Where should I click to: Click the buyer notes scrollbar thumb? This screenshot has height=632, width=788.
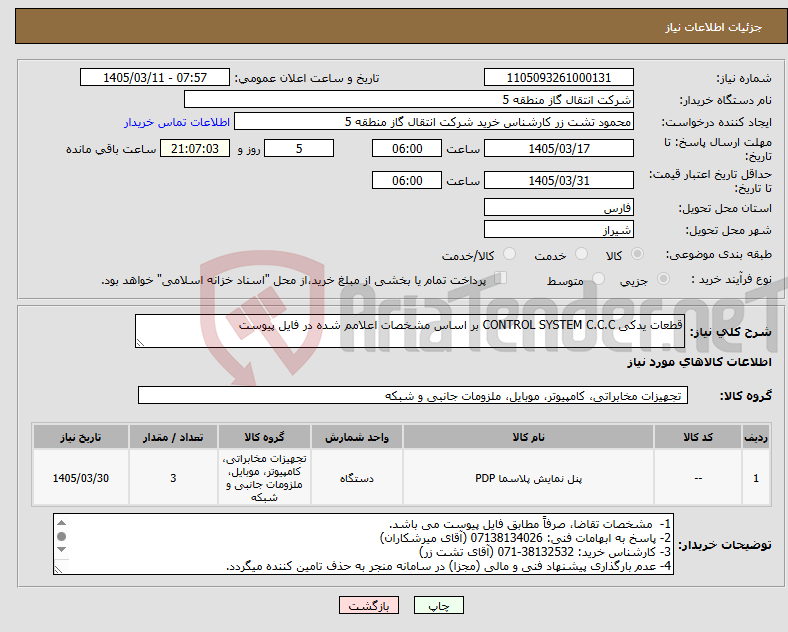click(x=61, y=537)
